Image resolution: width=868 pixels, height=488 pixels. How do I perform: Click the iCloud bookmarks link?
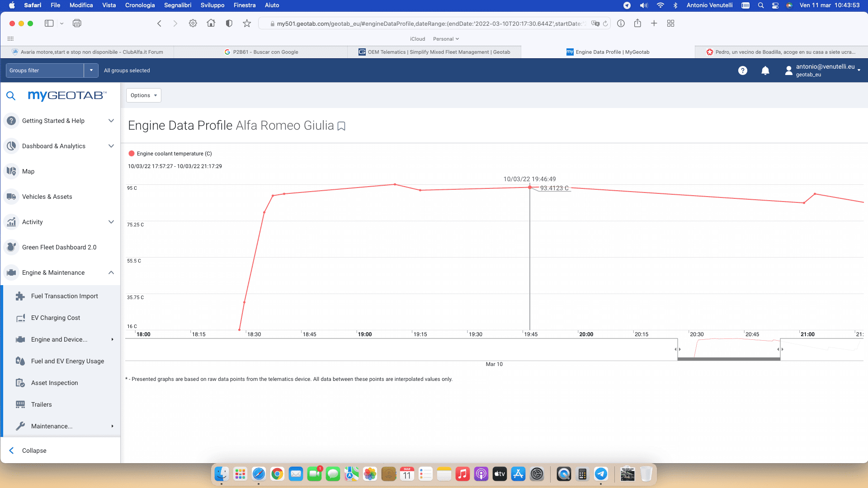(x=417, y=39)
